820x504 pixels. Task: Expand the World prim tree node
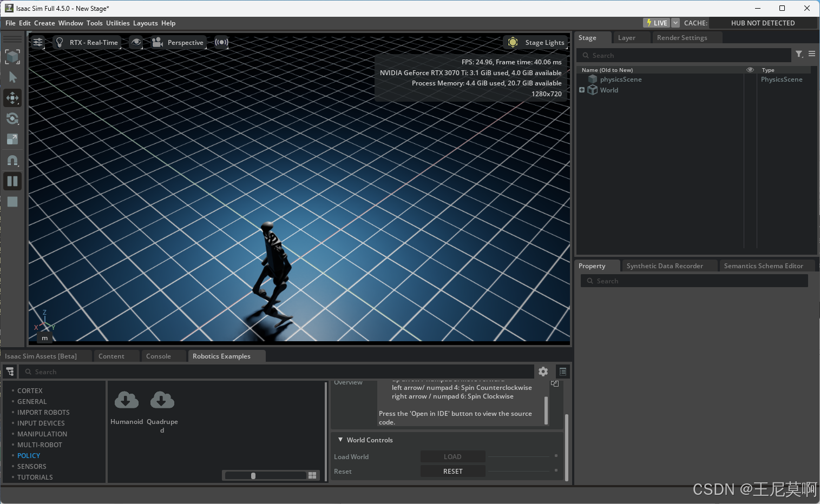(x=582, y=90)
